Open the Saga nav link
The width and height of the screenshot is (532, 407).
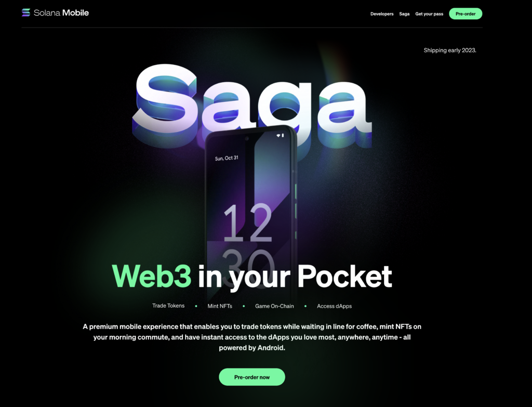point(404,14)
